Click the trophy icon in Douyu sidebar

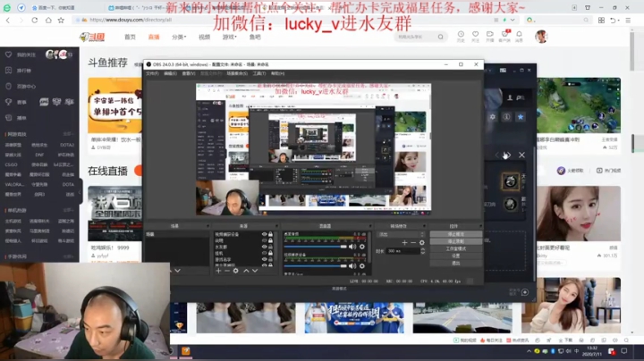9,102
